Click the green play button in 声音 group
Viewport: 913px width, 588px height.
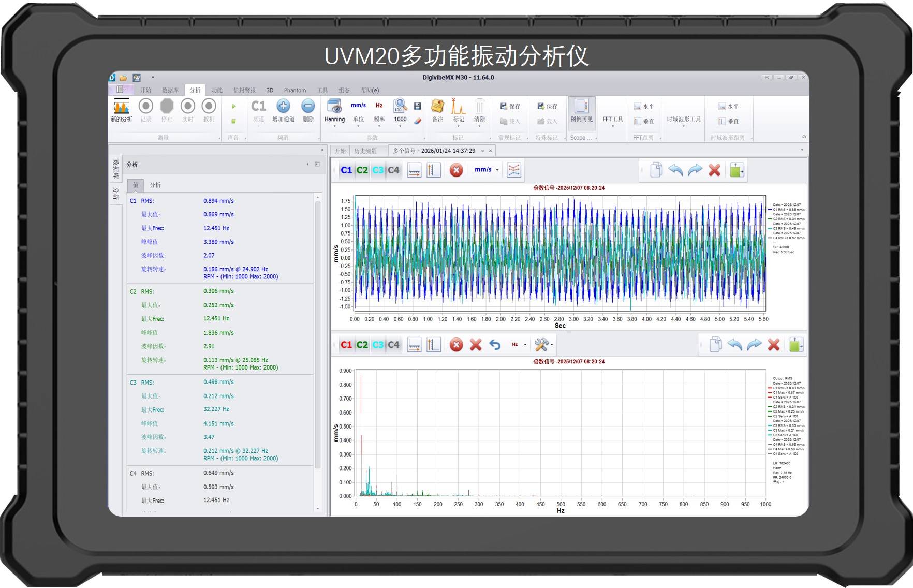click(x=233, y=106)
